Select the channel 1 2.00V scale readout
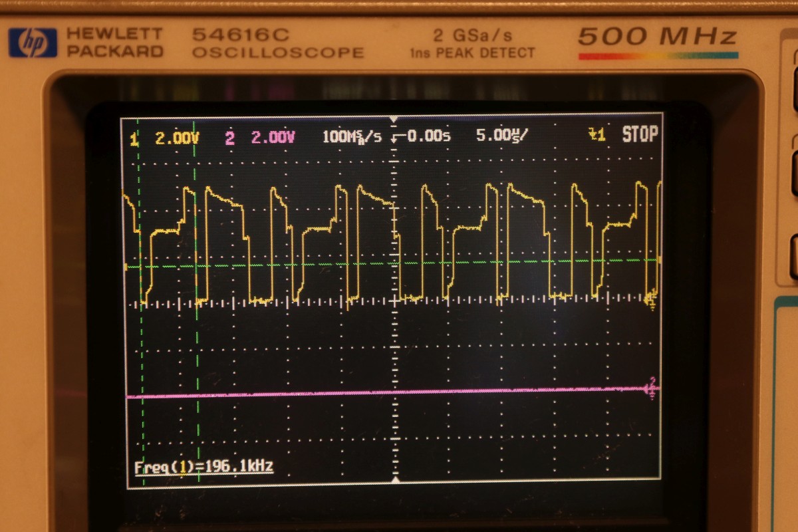The image size is (798, 532). pos(177,138)
